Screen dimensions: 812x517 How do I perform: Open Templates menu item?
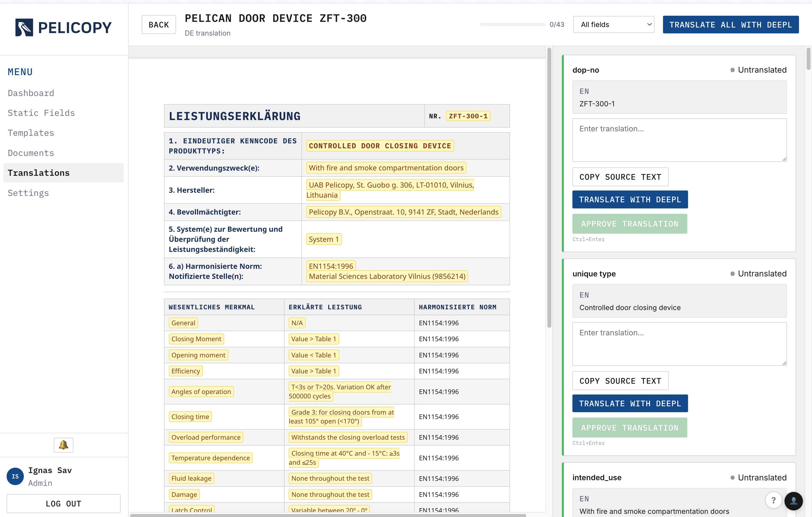tap(31, 133)
